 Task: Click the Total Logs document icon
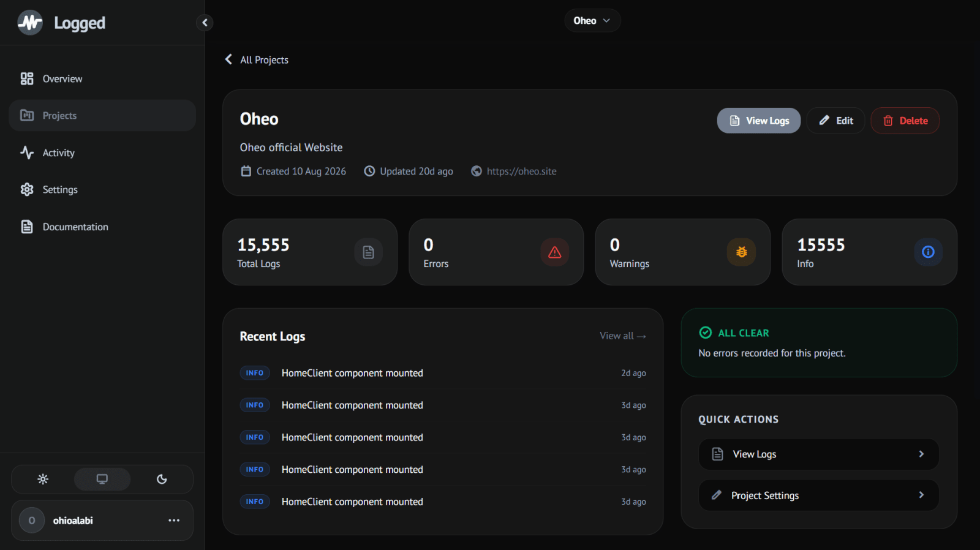coord(369,252)
